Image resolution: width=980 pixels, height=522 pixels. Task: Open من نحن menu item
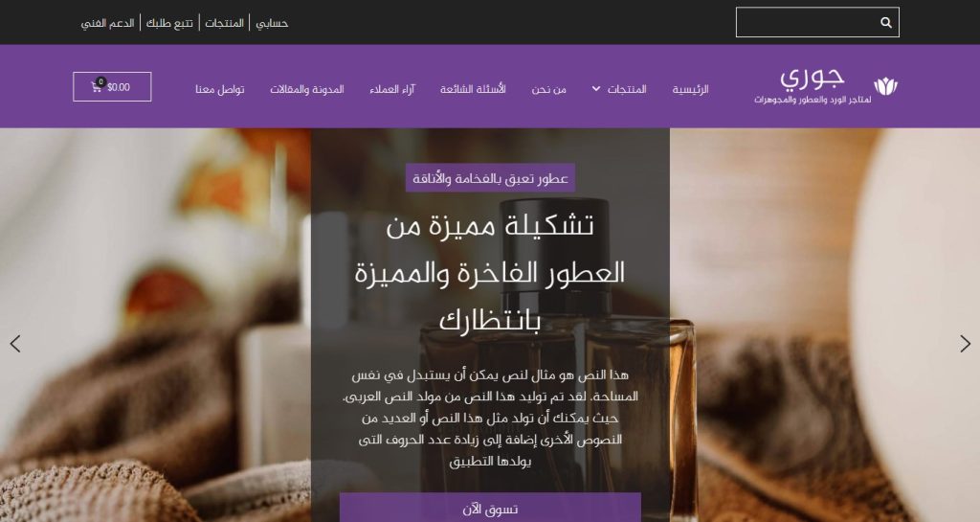pyautogui.click(x=548, y=89)
